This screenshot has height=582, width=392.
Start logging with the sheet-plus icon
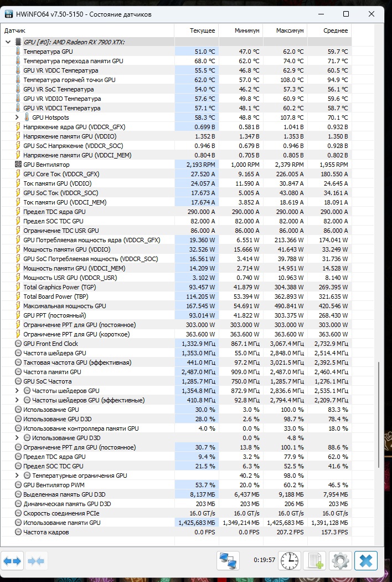click(315, 561)
